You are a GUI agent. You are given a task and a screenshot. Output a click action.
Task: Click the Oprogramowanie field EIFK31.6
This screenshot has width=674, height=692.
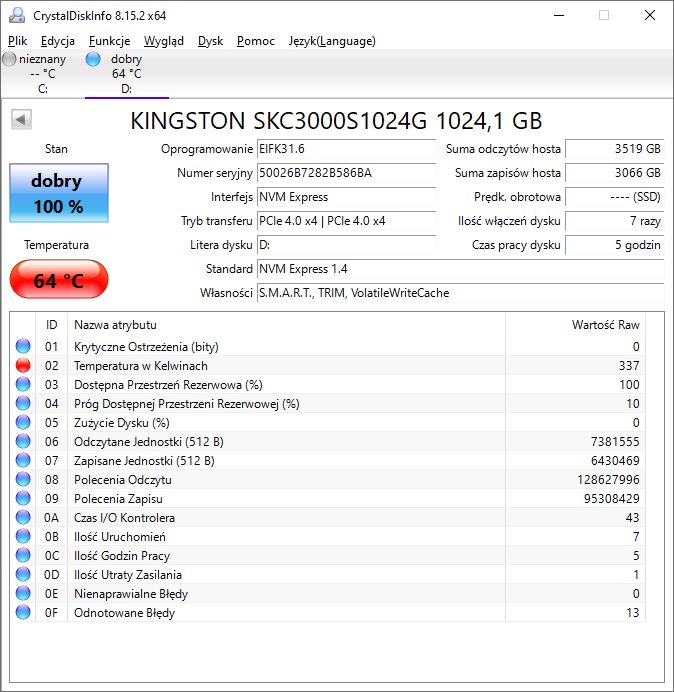pyautogui.click(x=346, y=149)
